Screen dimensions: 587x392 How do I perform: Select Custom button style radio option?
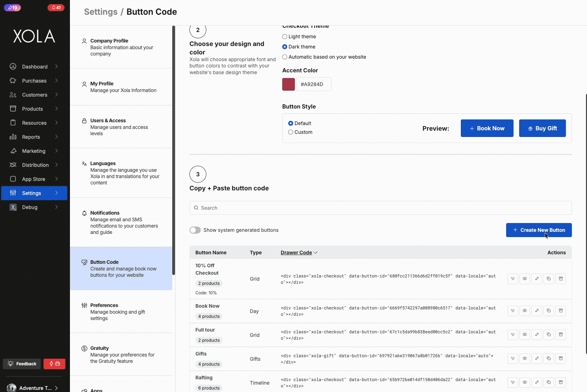pyautogui.click(x=291, y=132)
